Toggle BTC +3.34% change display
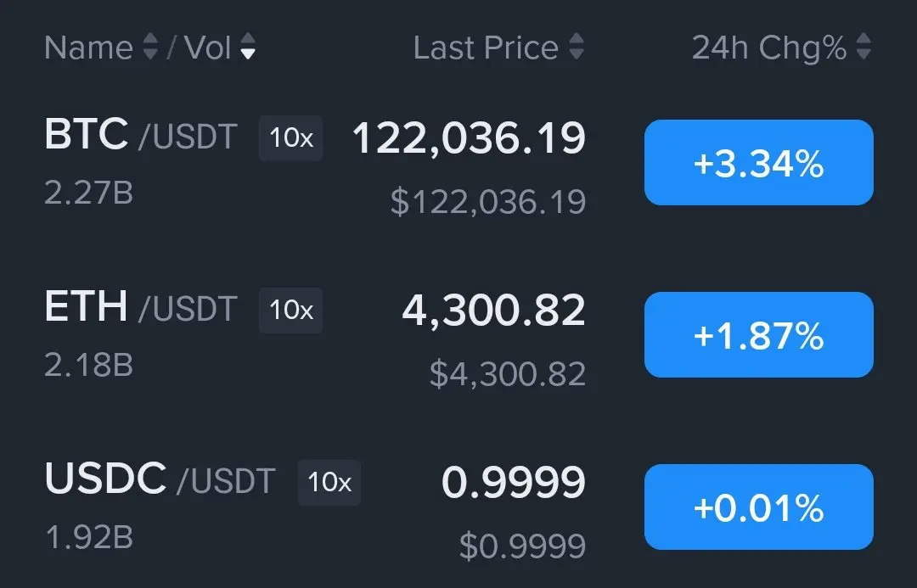 coord(758,163)
